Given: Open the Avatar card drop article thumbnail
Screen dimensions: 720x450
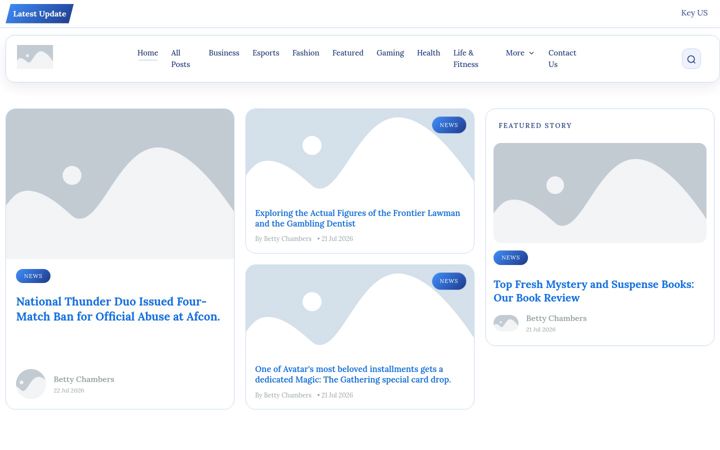Looking at the screenshot, I should tap(360, 310).
